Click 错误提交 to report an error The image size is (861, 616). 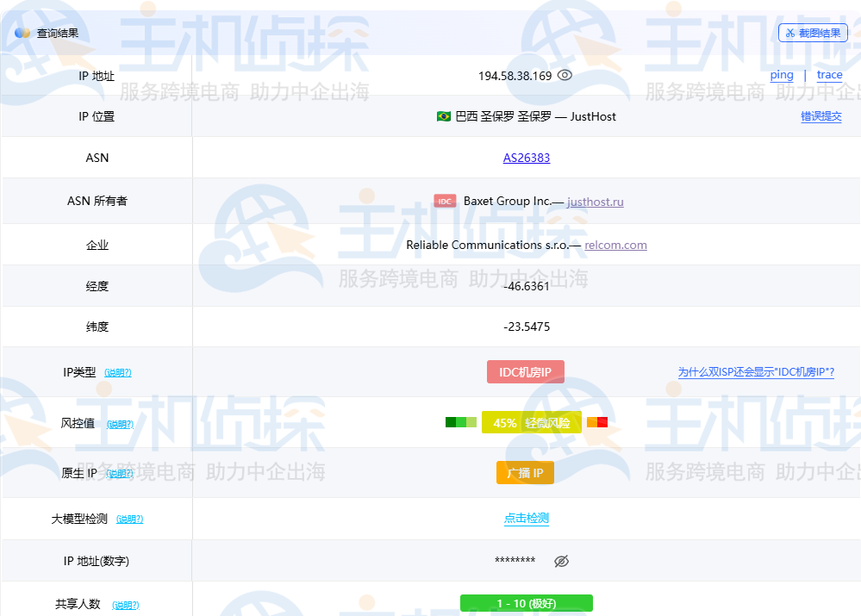[x=821, y=116]
